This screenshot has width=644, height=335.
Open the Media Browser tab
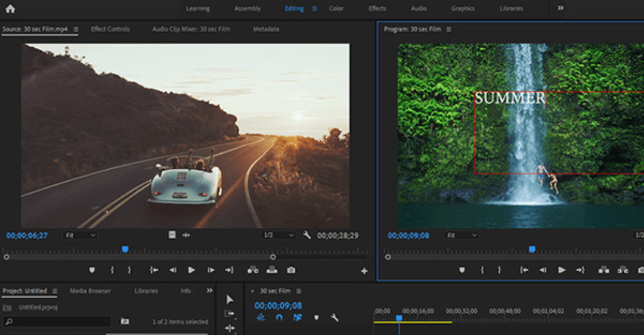tap(91, 291)
